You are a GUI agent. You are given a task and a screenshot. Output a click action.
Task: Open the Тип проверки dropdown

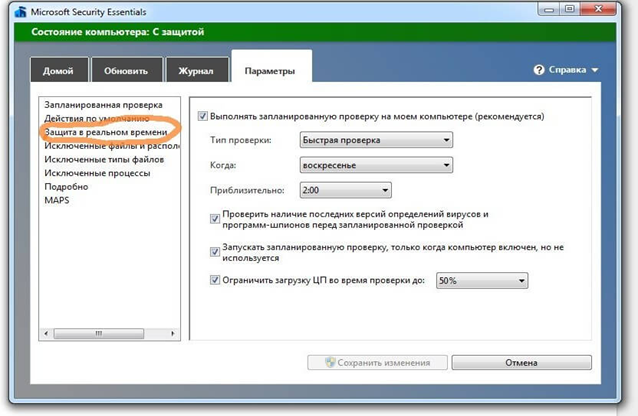(376, 140)
